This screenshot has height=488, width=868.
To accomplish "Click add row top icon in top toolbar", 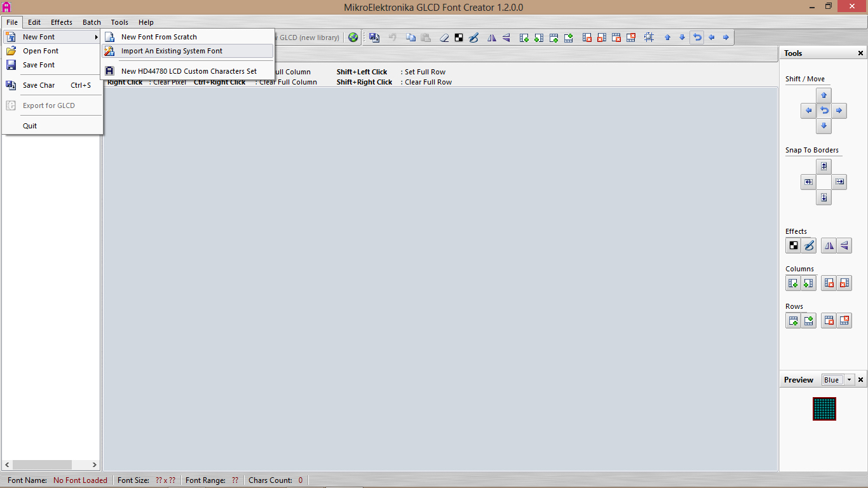I will coord(569,37).
